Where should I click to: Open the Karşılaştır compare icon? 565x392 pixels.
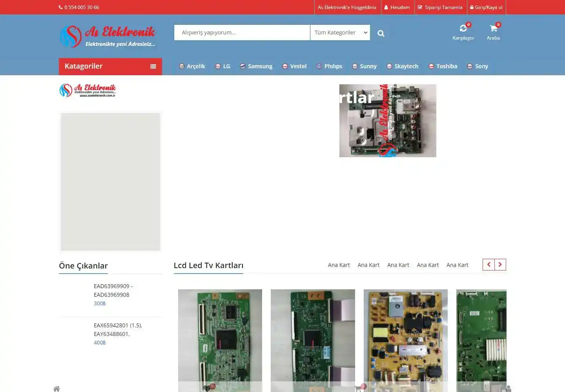(463, 32)
